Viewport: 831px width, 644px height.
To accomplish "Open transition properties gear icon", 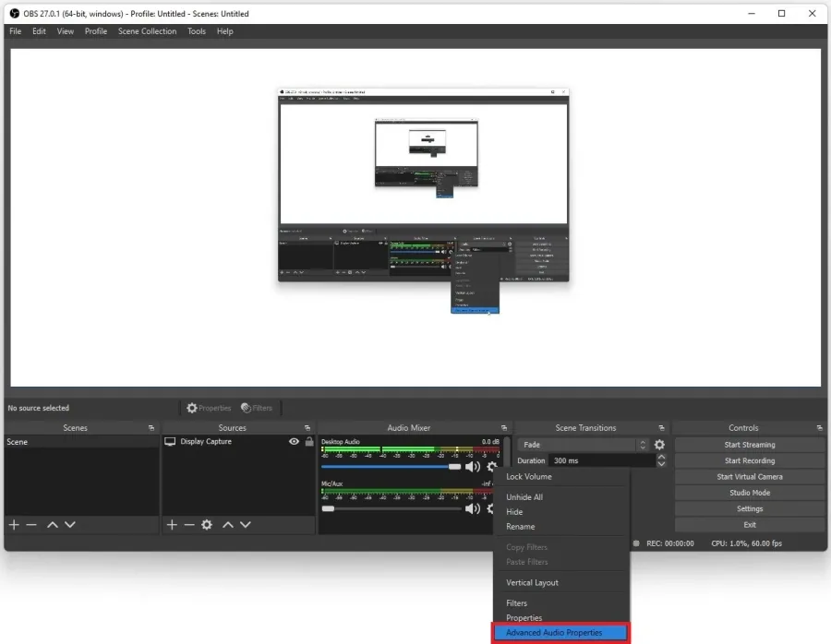I will [x=659, y=445].
